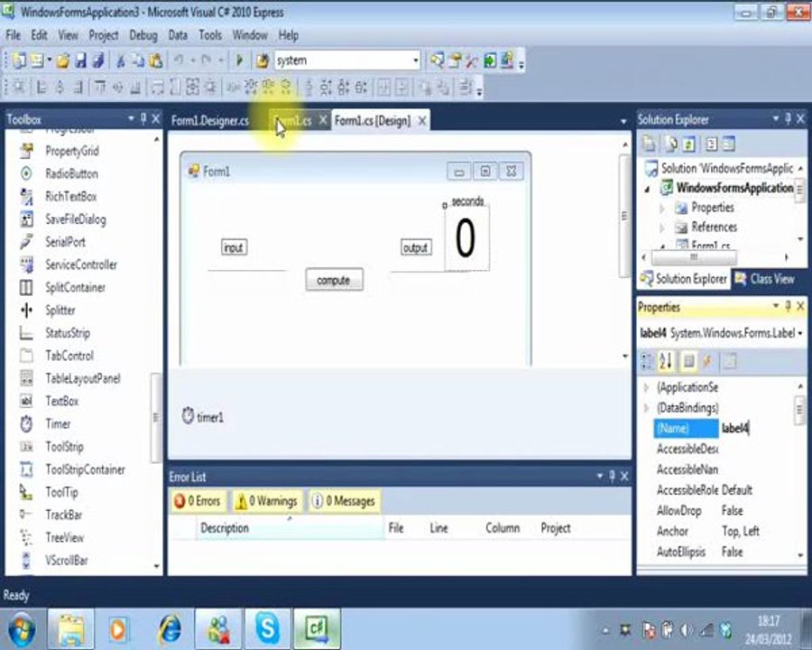Toggle the 0 Warnings filter
Viewport: 812px width, 650px height.
click(x=267, y=501)
